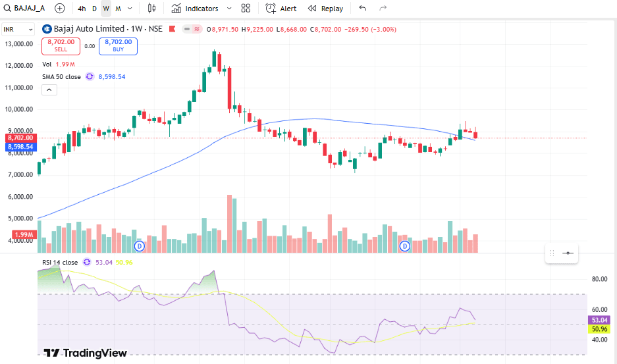Grab the floating toolbar drag handle dots
This screenshot has width=617, height=364.
click(x=552, y=253)
